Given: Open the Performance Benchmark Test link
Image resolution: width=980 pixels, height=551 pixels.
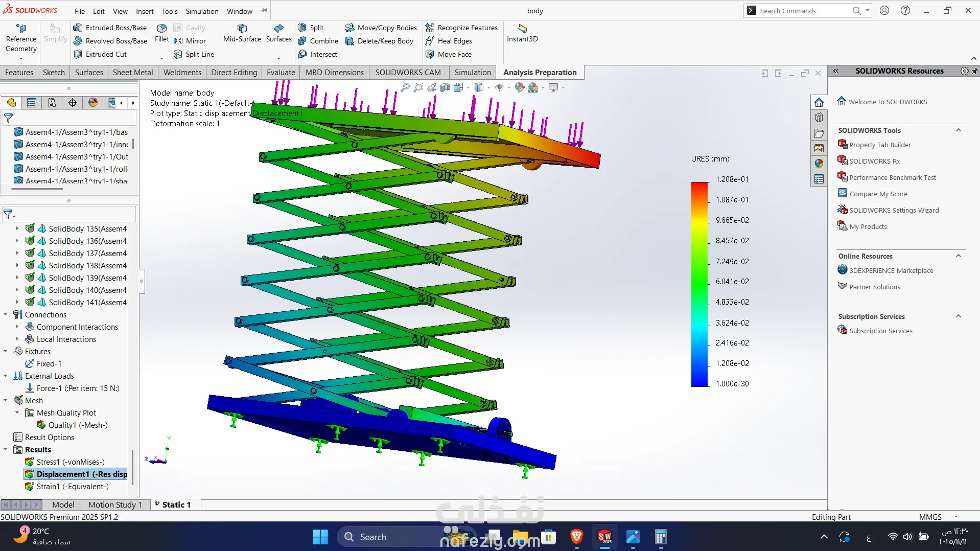Looking at the screenshot, I should [x=892, y=177].
